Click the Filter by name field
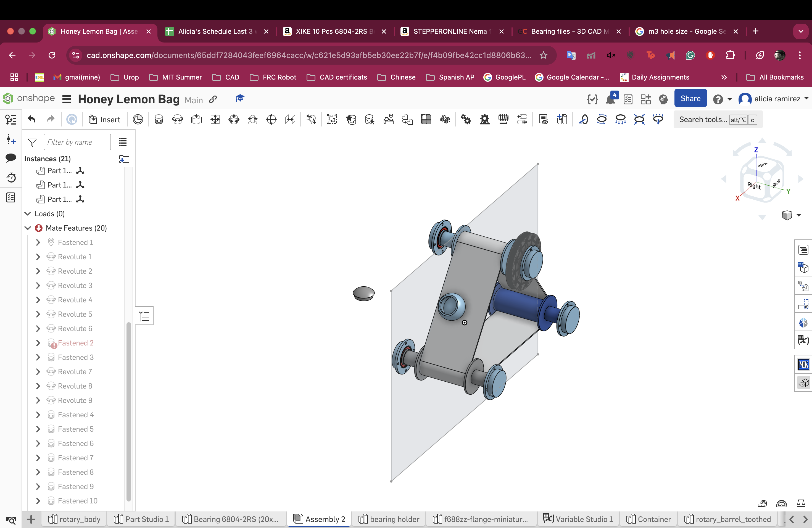The image size is (812, 528). click(77, 142)
